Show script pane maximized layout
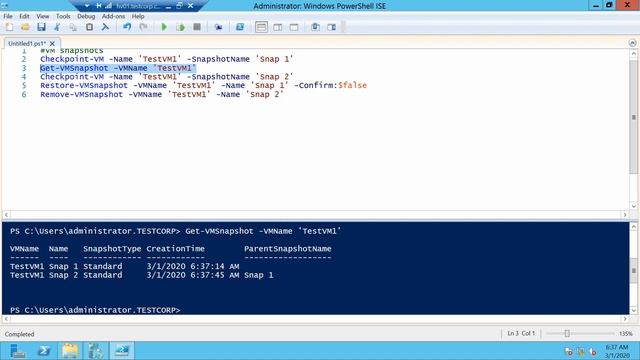The height and width of the screenshot is (360, 640). tap(294, 27)
